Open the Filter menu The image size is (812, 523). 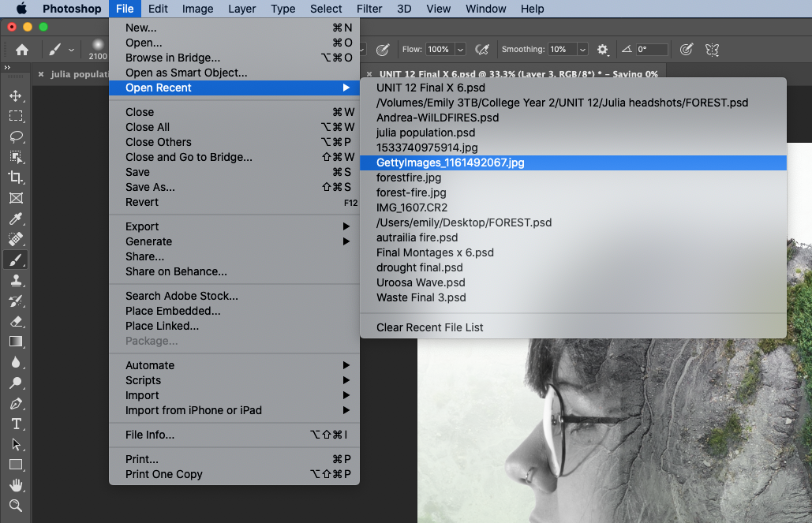pos(369,9)
